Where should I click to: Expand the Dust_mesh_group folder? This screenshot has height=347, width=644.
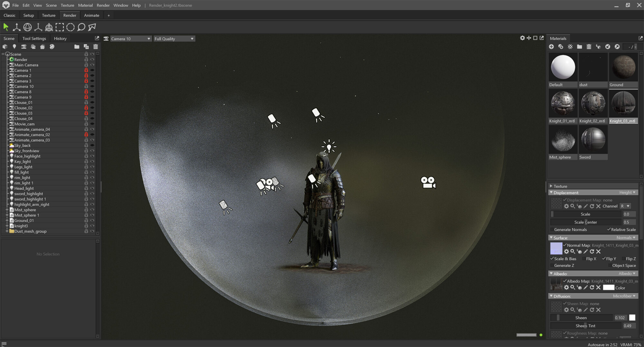pos(7,231)
